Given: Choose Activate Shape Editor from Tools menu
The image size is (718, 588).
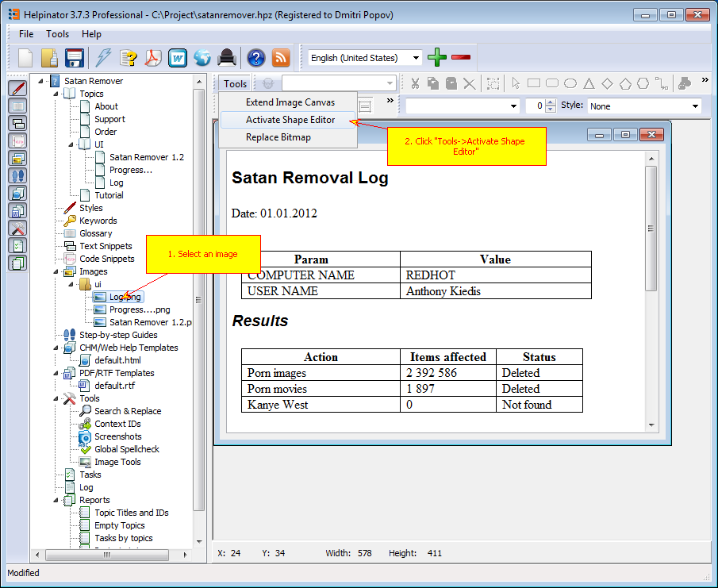Looking at the screenshot, I should (x=290, y=120).
